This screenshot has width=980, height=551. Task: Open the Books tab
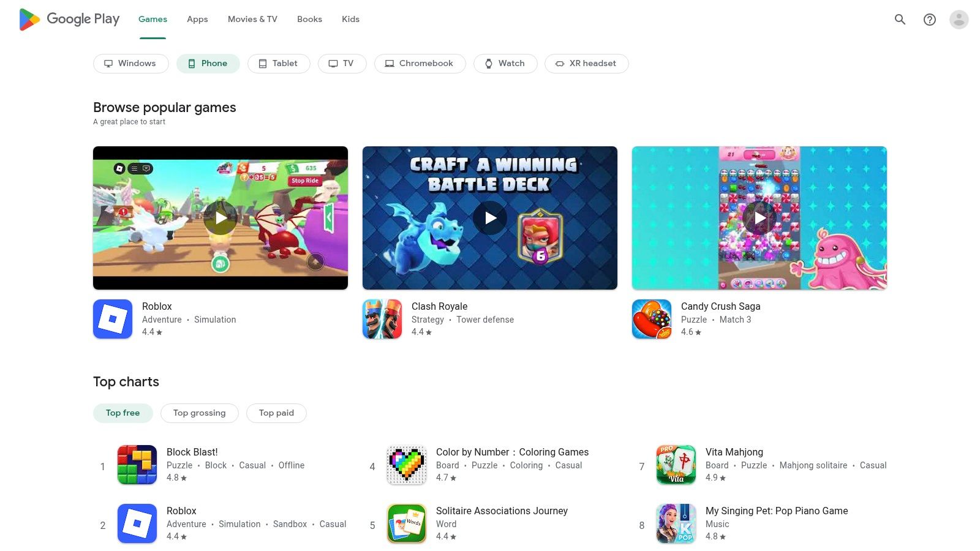coord(309,20)
